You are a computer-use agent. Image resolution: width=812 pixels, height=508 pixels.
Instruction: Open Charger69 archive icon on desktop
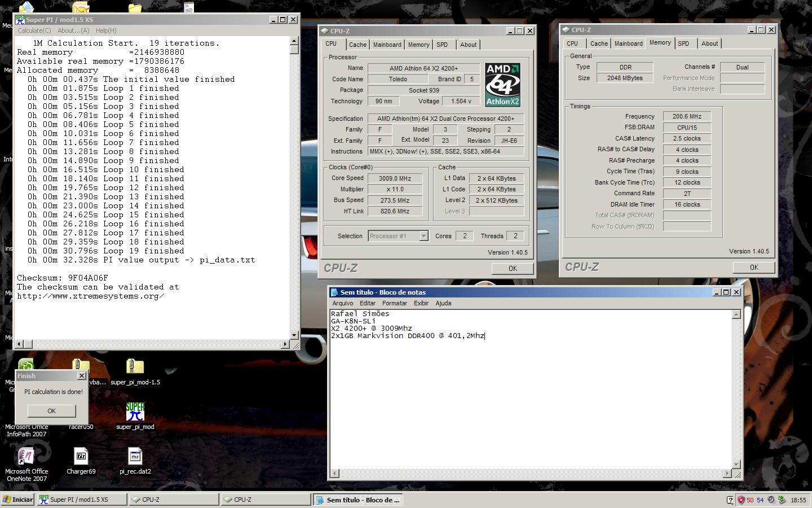pyautogui.click(x=81, y=456)
